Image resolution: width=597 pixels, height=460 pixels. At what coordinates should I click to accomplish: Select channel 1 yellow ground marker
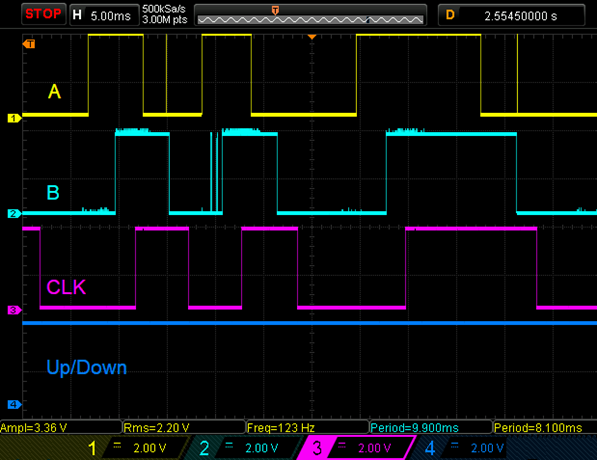pos(14,118)
